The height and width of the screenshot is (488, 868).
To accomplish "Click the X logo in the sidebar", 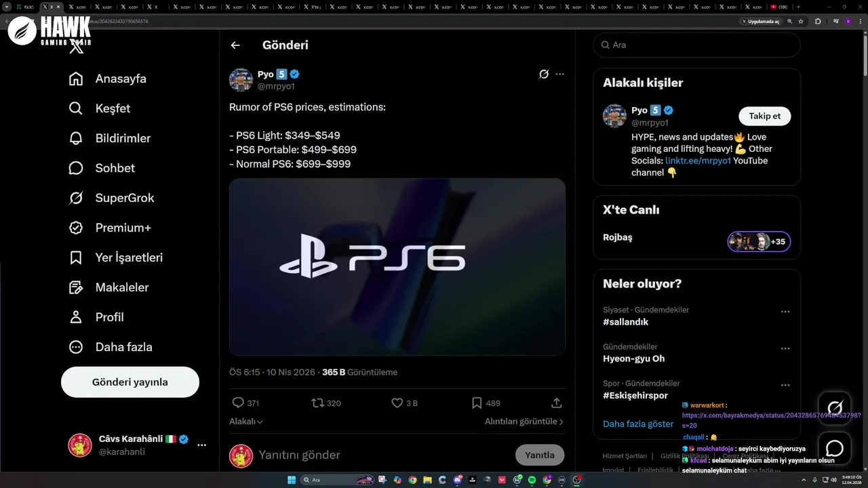I will coord(77,47).
